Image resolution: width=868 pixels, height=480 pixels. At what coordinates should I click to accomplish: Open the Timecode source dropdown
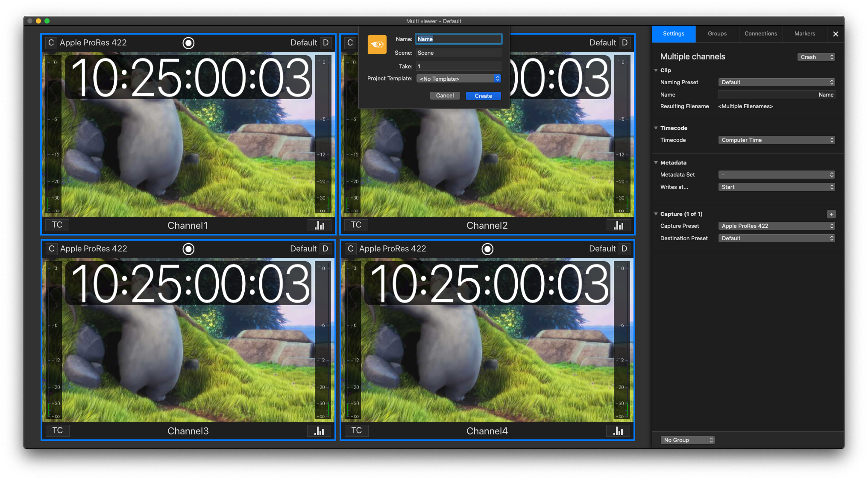(777, 140)
